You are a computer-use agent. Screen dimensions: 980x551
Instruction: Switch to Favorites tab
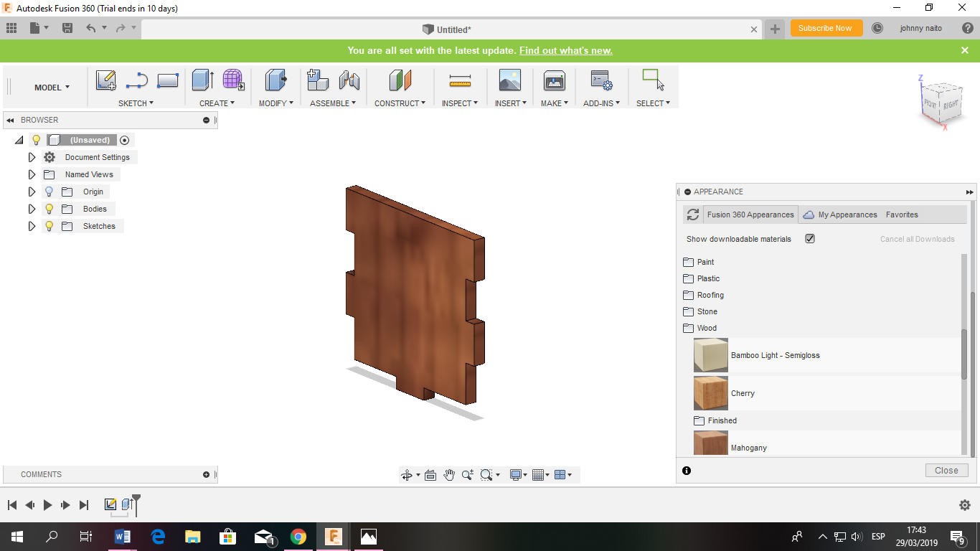tap(902, 215)
